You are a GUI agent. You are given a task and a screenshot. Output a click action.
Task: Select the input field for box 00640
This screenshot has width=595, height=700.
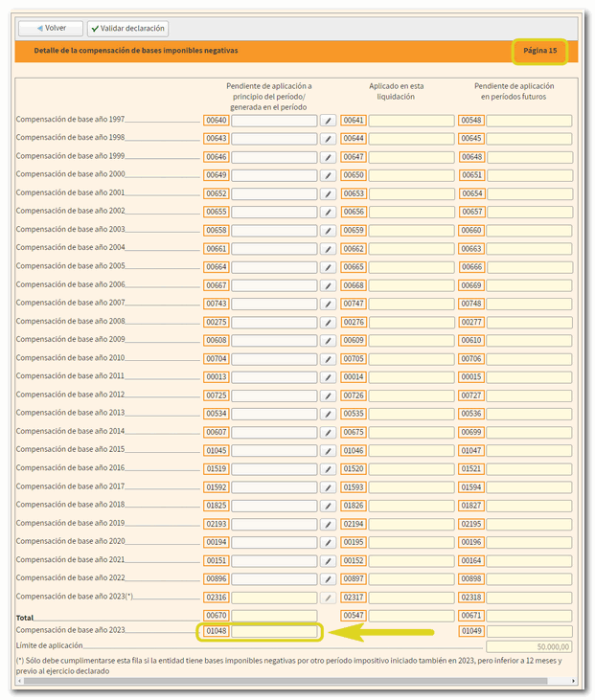pyautogui.click(x=274, y=122)
